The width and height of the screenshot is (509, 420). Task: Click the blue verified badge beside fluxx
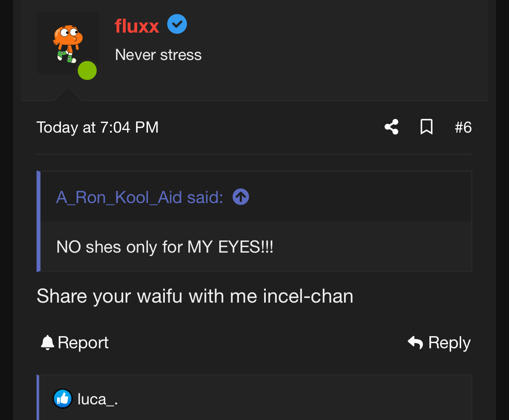tap(177, 24)
